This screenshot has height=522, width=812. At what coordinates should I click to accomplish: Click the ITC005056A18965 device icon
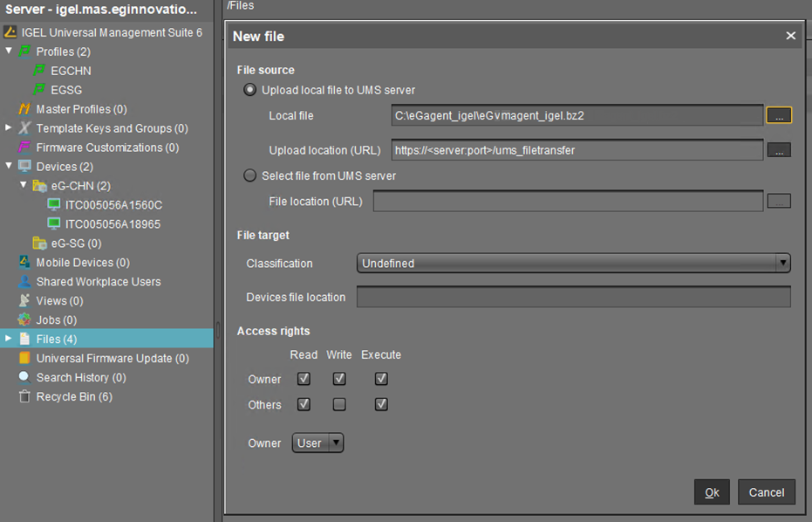point(54,224)
